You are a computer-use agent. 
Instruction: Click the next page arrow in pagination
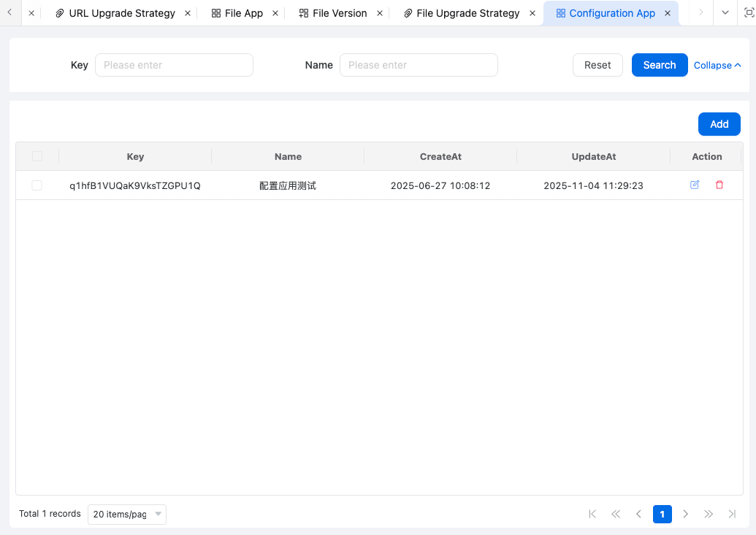click(x=685, y=514)
